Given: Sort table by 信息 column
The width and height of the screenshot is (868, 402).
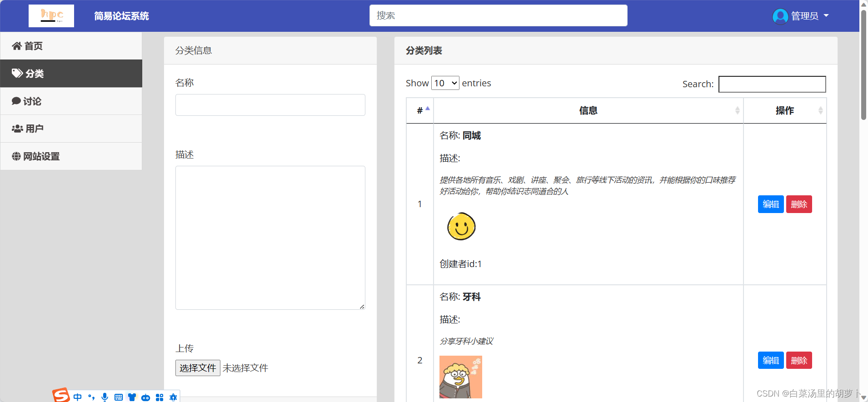Looking at the screenshot, I should pyautogui.click(x=588, y=110).
